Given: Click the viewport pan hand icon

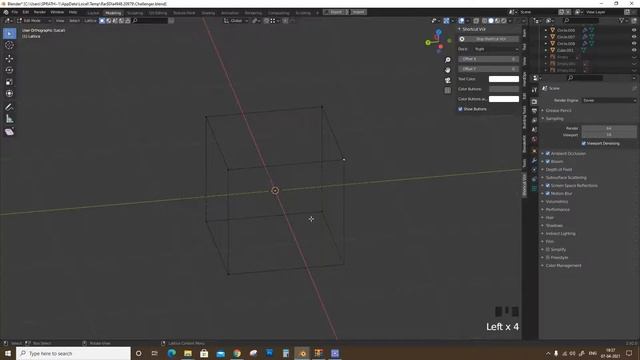Looking at the screenshot, I should [448, 70].
